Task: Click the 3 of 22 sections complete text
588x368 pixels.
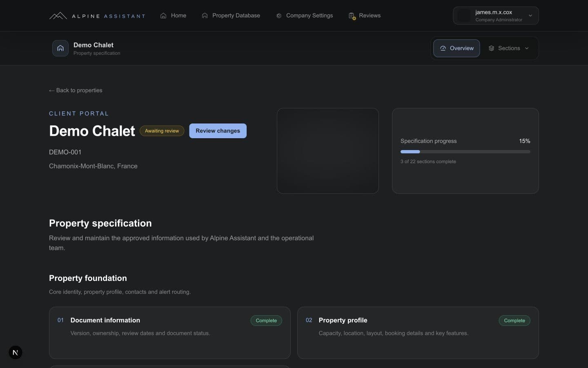Action: click(x=428, y=162)
